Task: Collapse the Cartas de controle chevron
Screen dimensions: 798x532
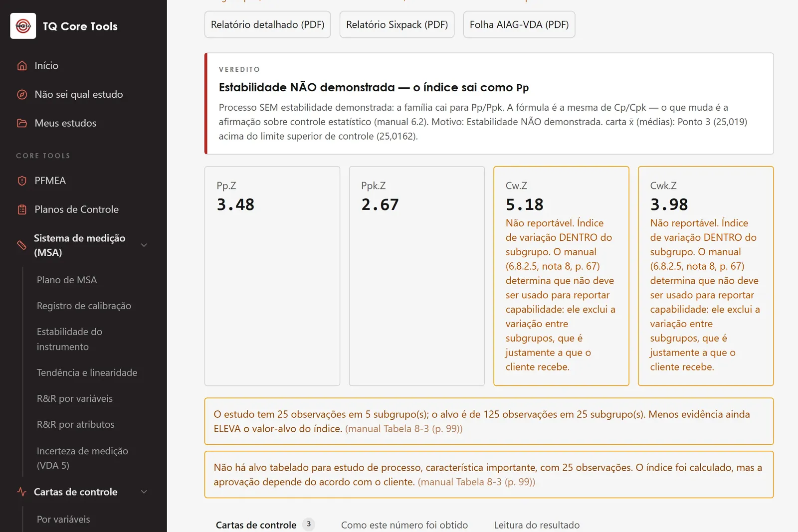Action: pyautogui.click(x=144, y=492)
